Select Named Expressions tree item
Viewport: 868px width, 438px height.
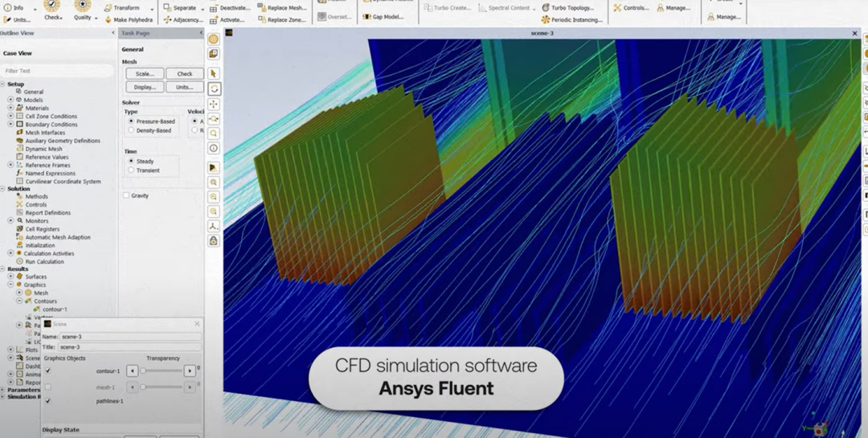pyautogui.click(x=50, y=174)
